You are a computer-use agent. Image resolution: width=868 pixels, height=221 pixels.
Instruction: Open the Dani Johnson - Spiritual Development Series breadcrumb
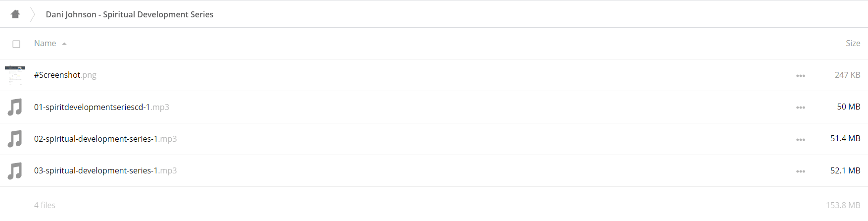coord(130,14)
